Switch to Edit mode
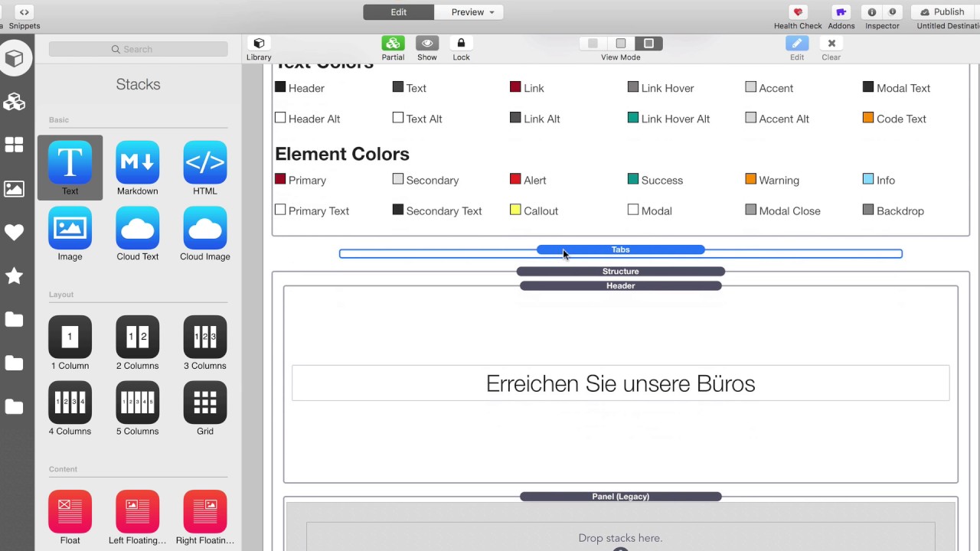The image size is (980, 551). pyautogui.click(x=399, y=12)
